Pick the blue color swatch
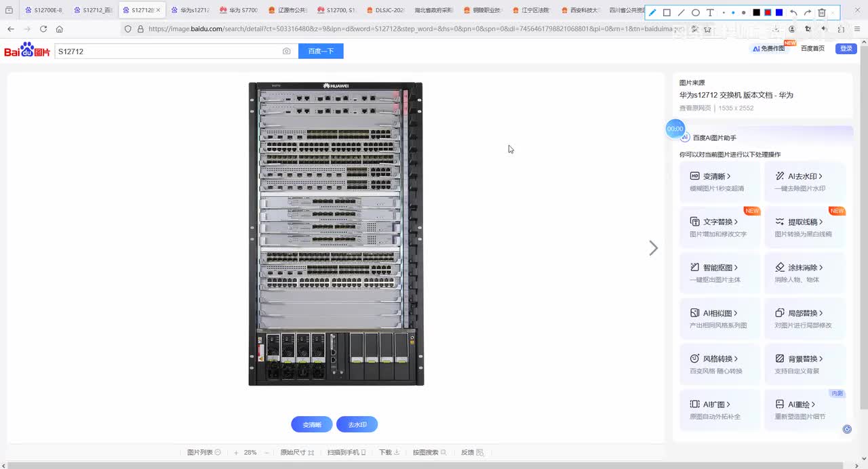This screenshot has width=868, height=469. point(779,13)
